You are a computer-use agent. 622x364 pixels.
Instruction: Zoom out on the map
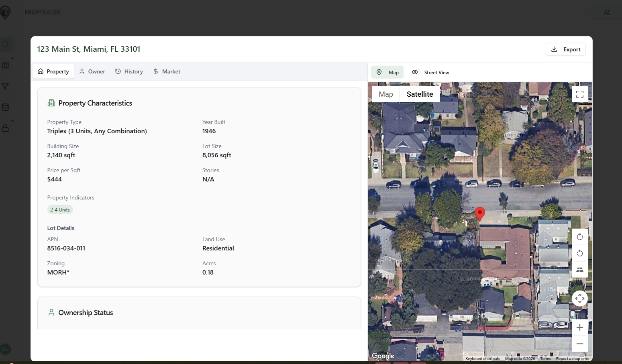[580, 344]
